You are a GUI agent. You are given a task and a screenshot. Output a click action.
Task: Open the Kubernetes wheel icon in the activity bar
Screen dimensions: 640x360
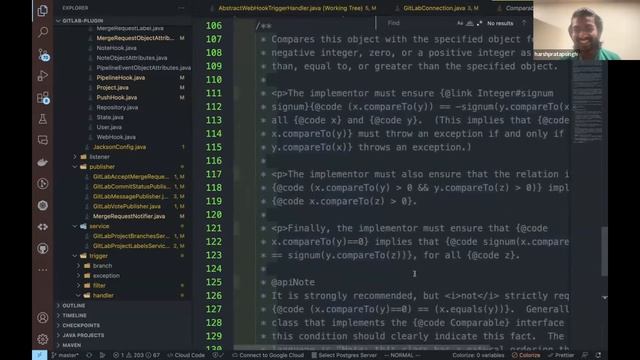click(x=42, y=205)
